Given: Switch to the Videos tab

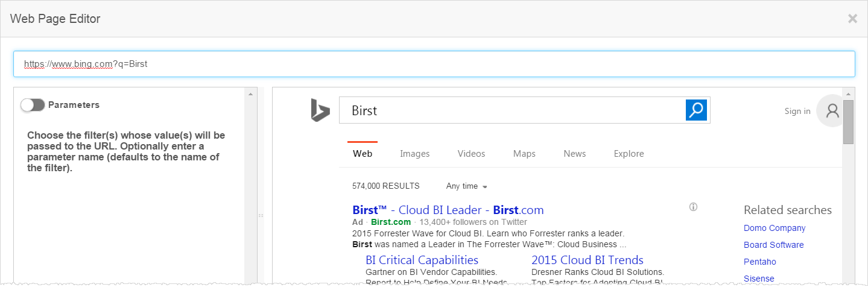Looking at the screenshot, I should coord(471,154).
